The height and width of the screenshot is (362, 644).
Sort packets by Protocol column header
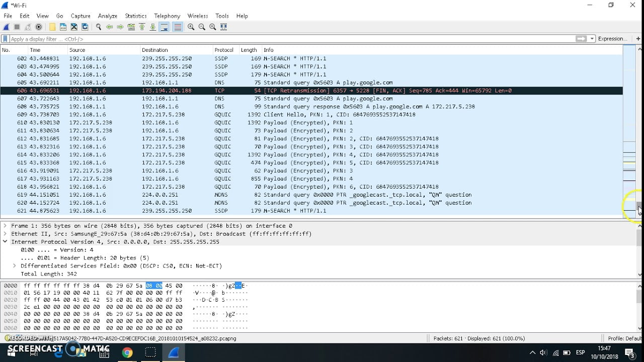(x=225, y=50)
